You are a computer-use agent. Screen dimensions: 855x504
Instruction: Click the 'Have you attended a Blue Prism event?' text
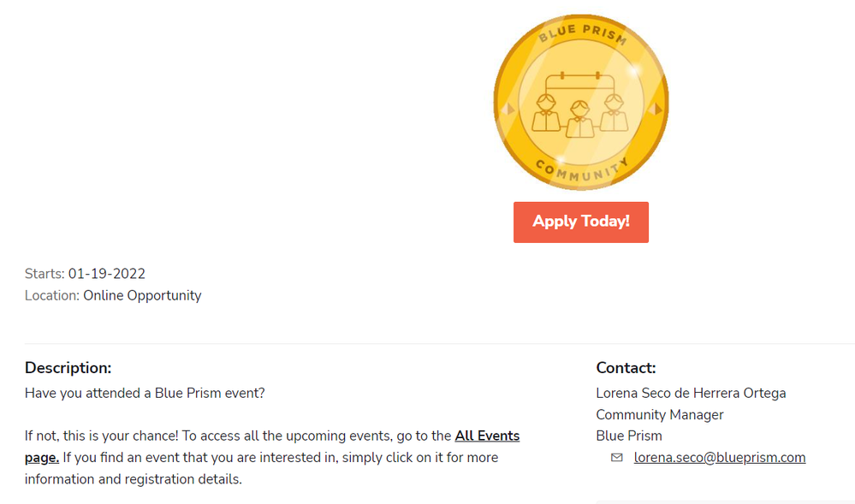point(145,394)
